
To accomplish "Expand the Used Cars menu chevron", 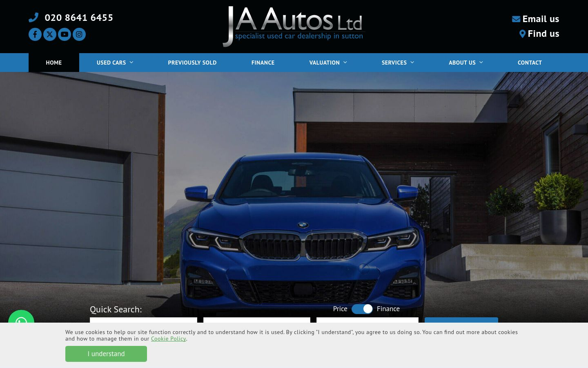I will pos(131,63).
